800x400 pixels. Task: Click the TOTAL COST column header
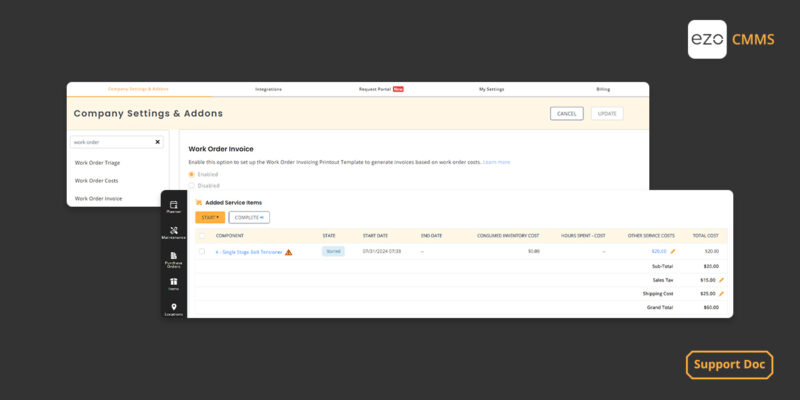[x=706, y=236]
